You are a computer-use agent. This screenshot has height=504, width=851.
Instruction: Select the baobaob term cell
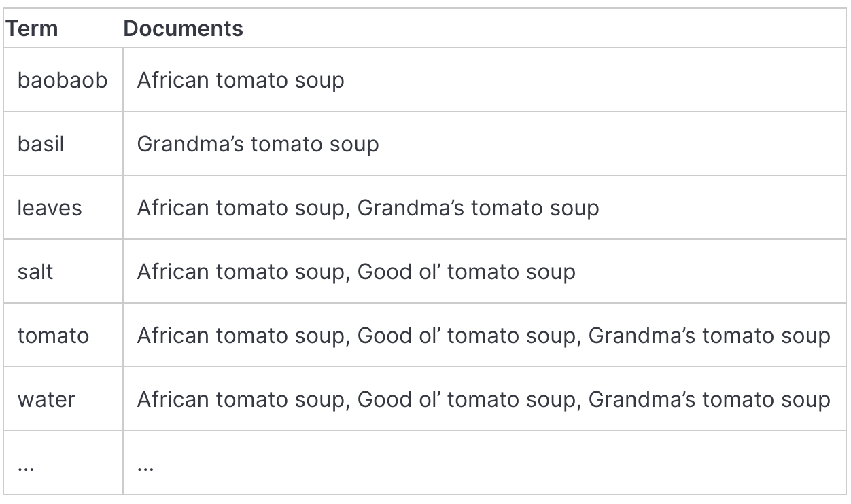click(x=63, y=80)
